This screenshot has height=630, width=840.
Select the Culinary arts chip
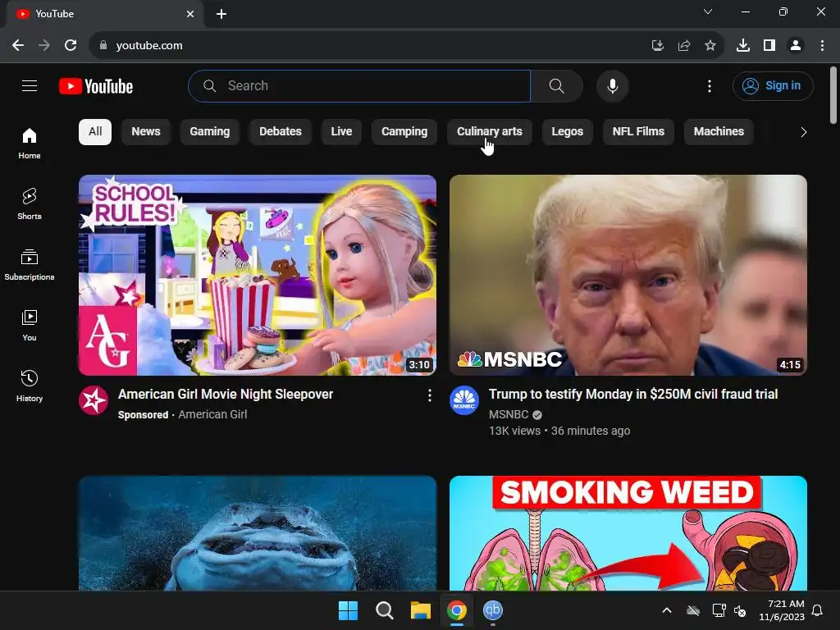489,132
